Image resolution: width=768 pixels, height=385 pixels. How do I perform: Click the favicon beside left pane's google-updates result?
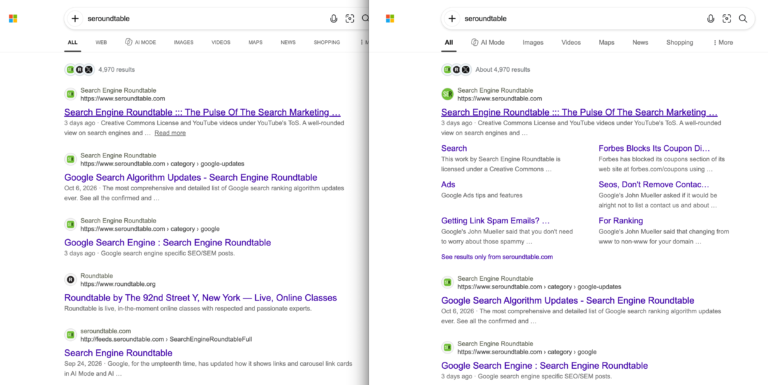click(x=71, y=159)
